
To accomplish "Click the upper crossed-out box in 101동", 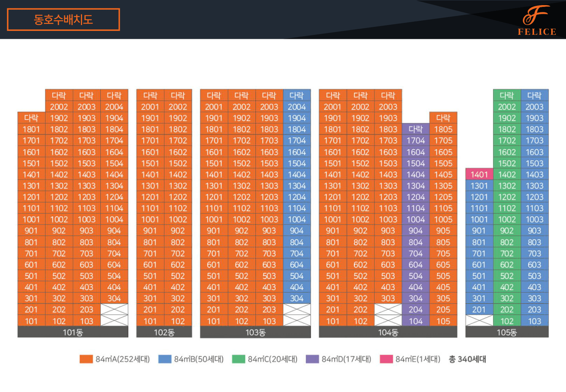I will 114,310.
